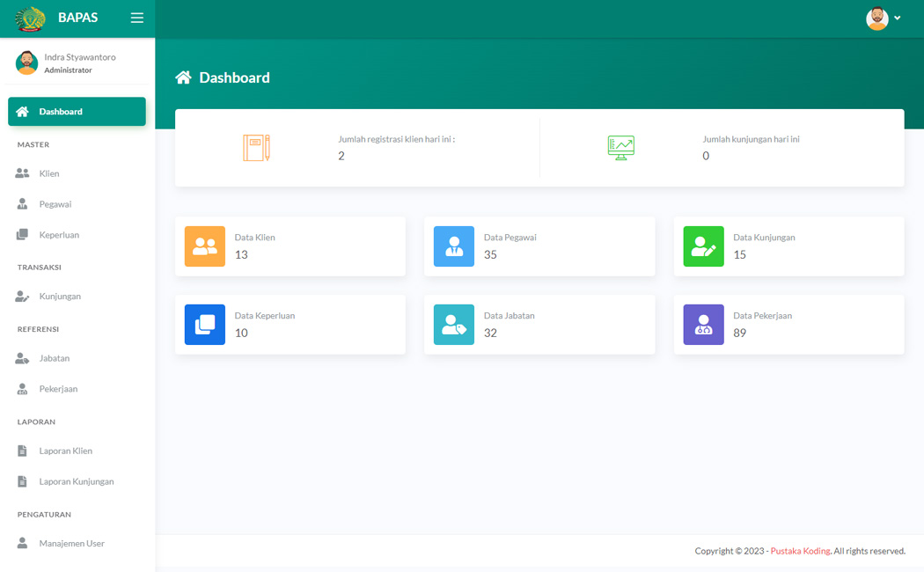Open the user avatar dropdown in the header
924x572 pixels.
883,18
